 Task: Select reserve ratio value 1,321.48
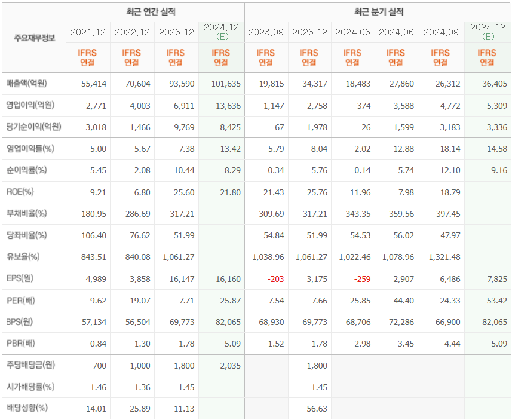pos(444,257)
